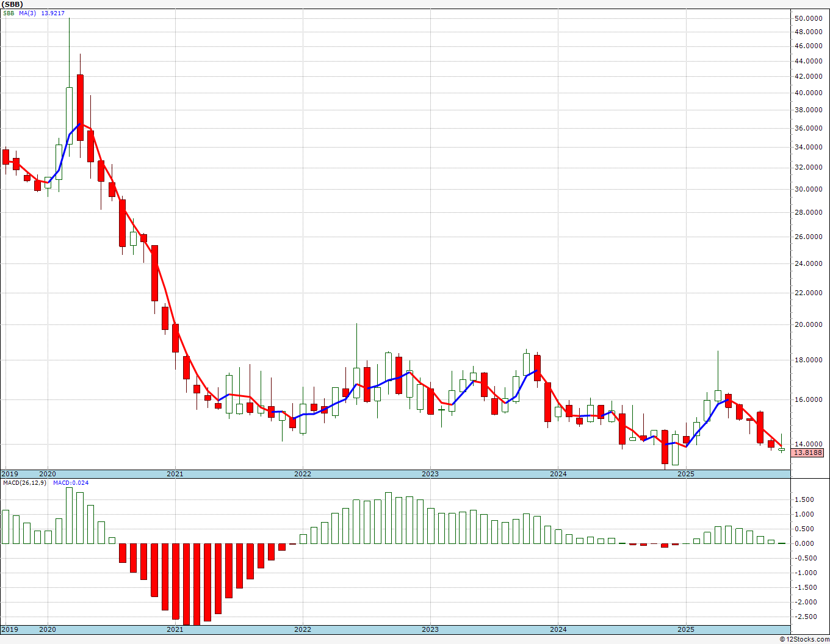Click the 36.0000 price axis label
This screenshot has width=830, height=644.
pos(808,128)
